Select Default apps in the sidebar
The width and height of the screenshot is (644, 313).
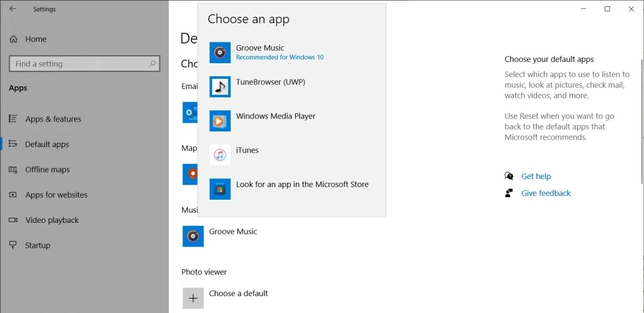[x=47, y=145]
